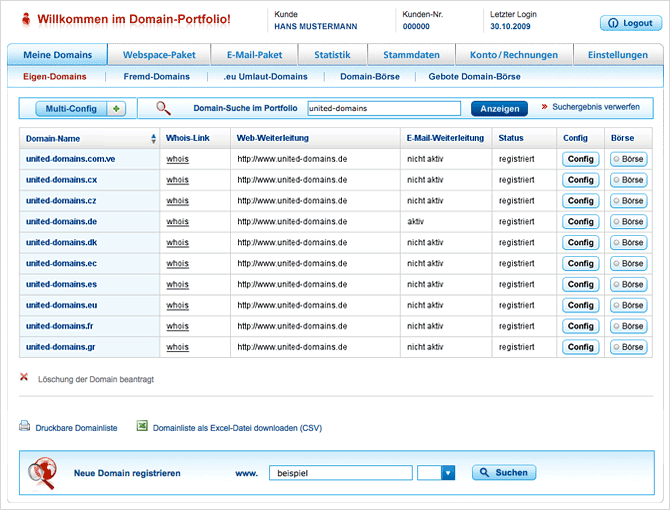
Task: Click the red X Löschung legend icon
Action: tap(24, 377)
